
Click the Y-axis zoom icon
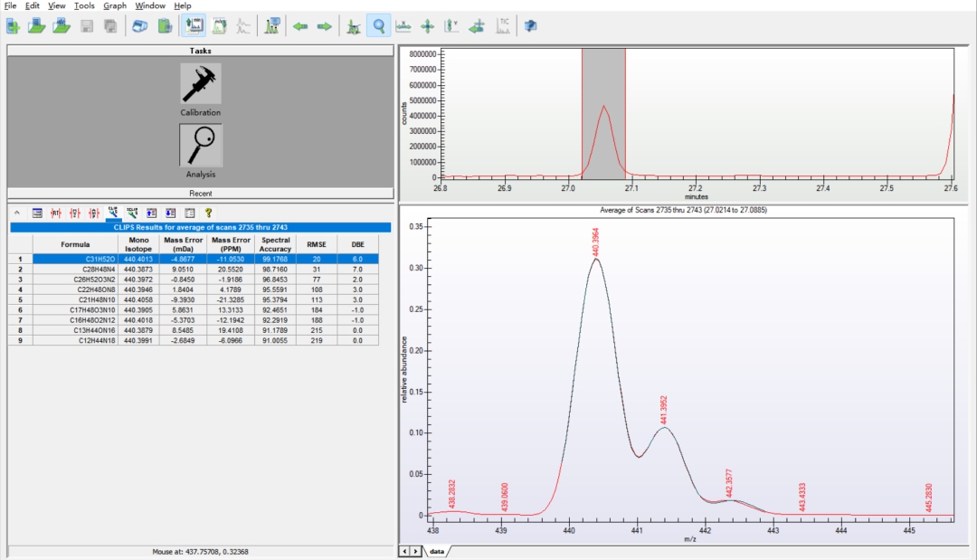point(451,26)
